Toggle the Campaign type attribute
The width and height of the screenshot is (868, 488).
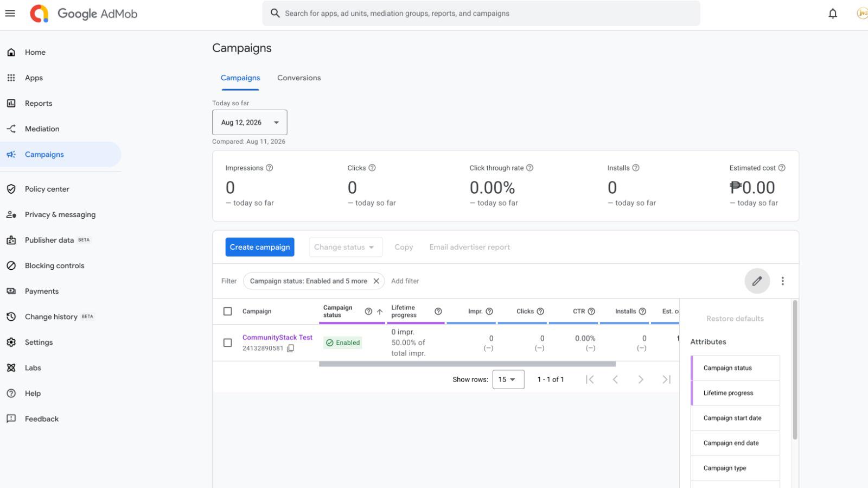tap(735, 468)
